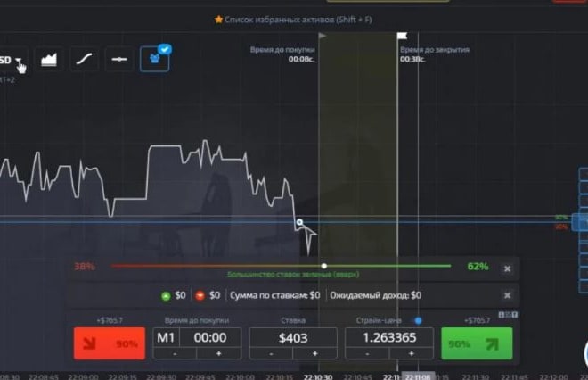Image resolution: width=588 pixels, height=380 pixels.
Task: Click the star icon beside favorites list
Action: [218, 20]
